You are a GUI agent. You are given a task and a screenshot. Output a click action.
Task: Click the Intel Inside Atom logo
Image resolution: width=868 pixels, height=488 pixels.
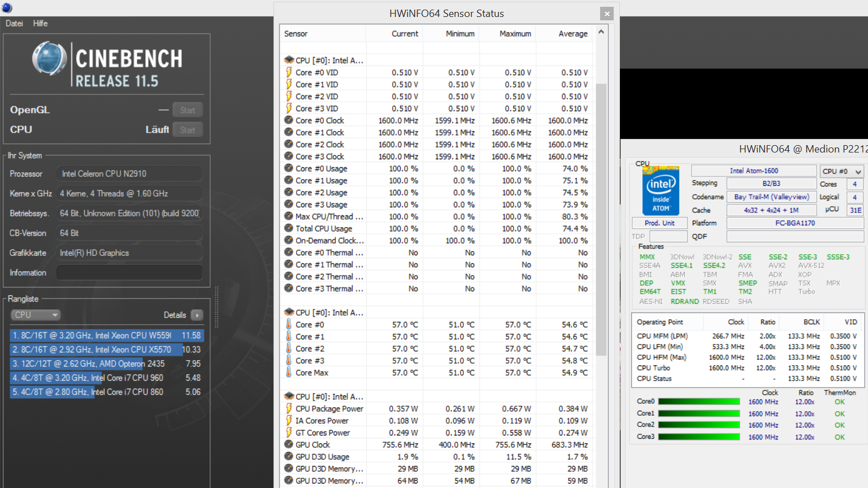point(661,190)
